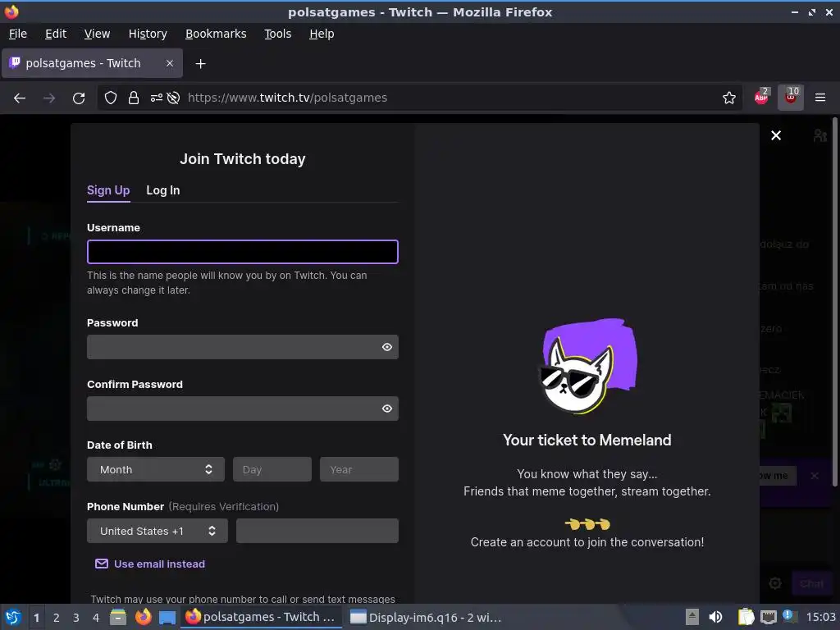
Task: Show site security padlock information
Action: tap(134, 98)
